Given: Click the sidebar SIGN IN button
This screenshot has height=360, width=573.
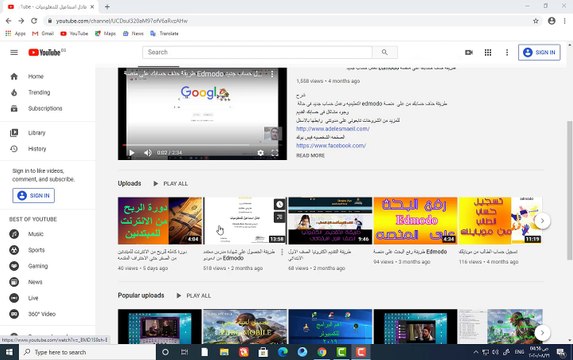Looking at the screenshot, I should [x=34, y=196].
